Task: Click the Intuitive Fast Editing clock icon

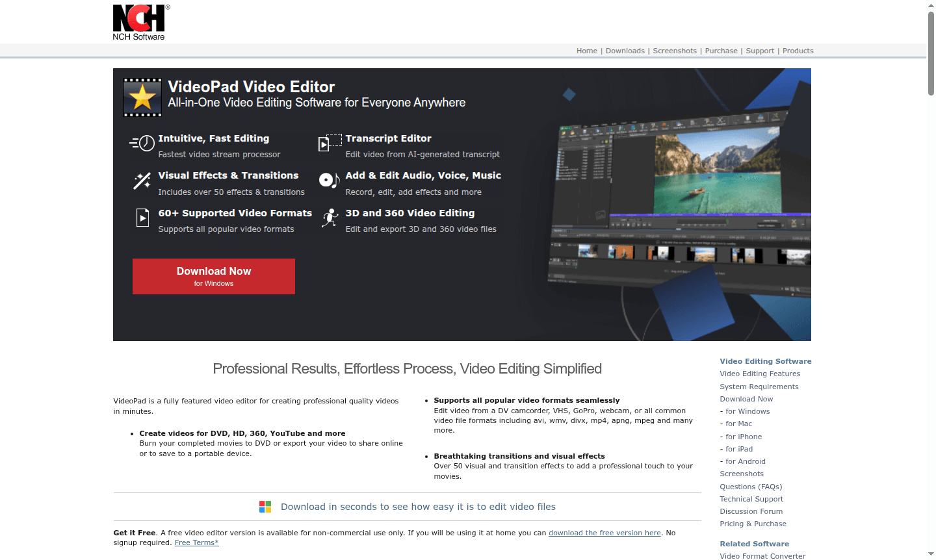Action: coord(142,144)
